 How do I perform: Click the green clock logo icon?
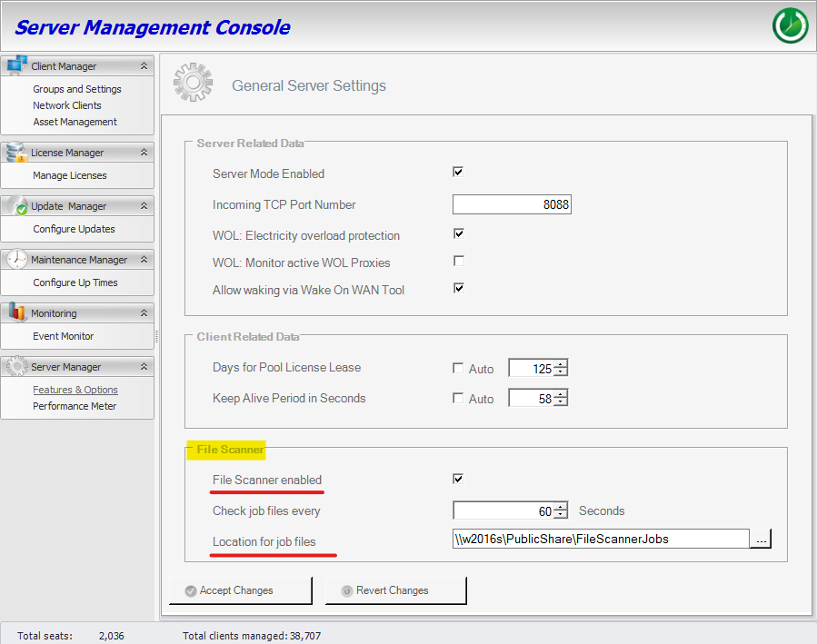[x=790, y=25]
